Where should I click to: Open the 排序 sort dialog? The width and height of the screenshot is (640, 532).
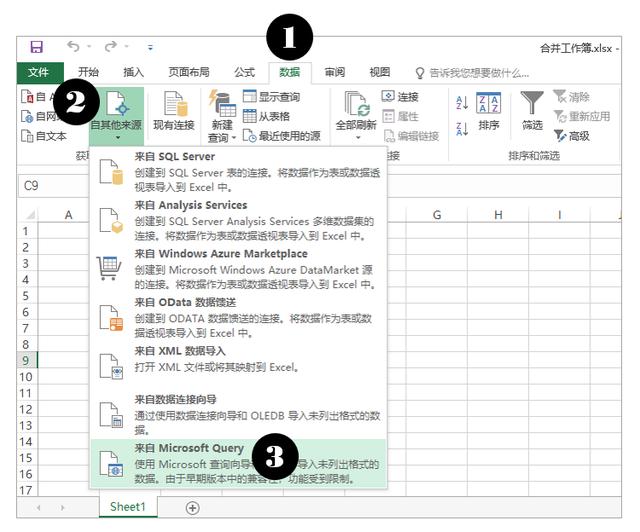click(x=489, y=111)
